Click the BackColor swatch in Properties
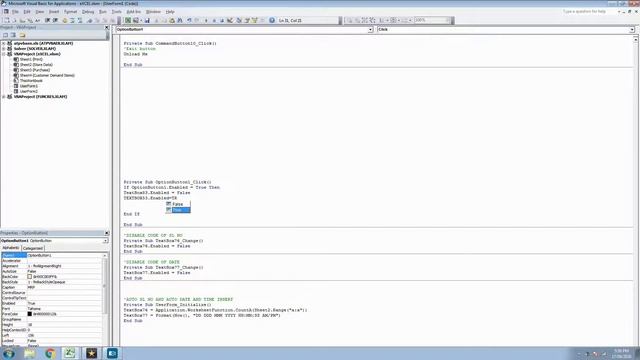Image resolution: width=640 pixels, height=360 pixels. tap(30, 277)
